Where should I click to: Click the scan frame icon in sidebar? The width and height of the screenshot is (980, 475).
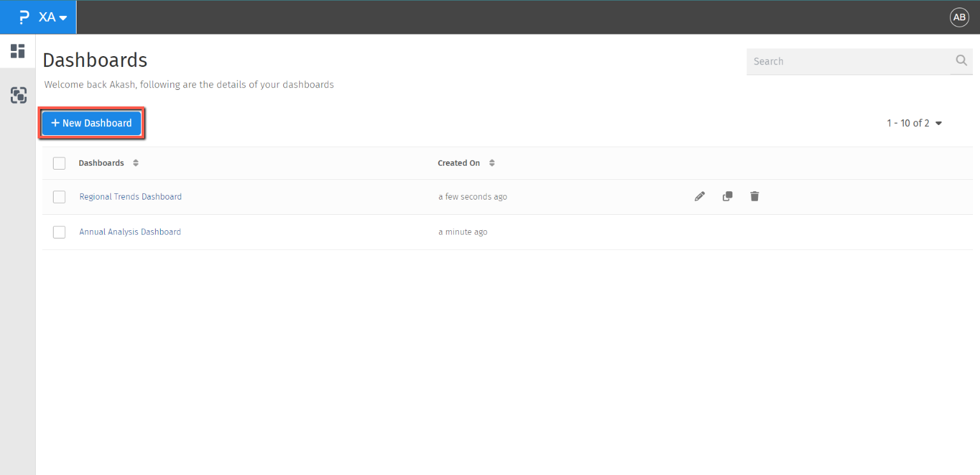[19, 96]
